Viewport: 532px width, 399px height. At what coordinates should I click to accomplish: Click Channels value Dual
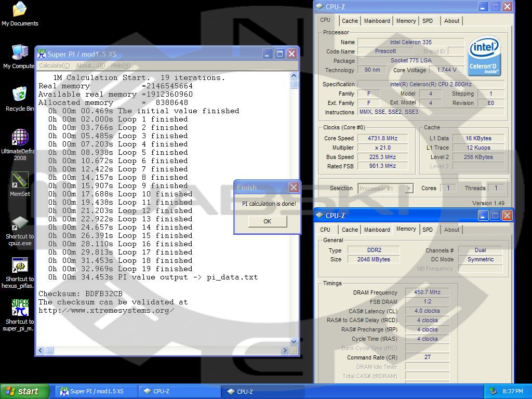pyautogui.click(x=480, y=250)
